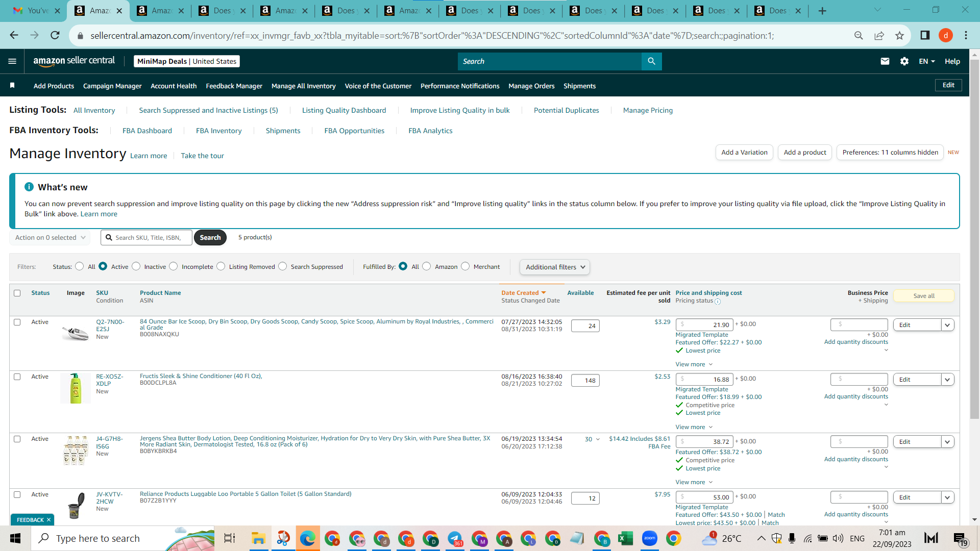Reload the page with the refresh icon
Viewport: 980px width, 551px height.
[x=55, y=35]
